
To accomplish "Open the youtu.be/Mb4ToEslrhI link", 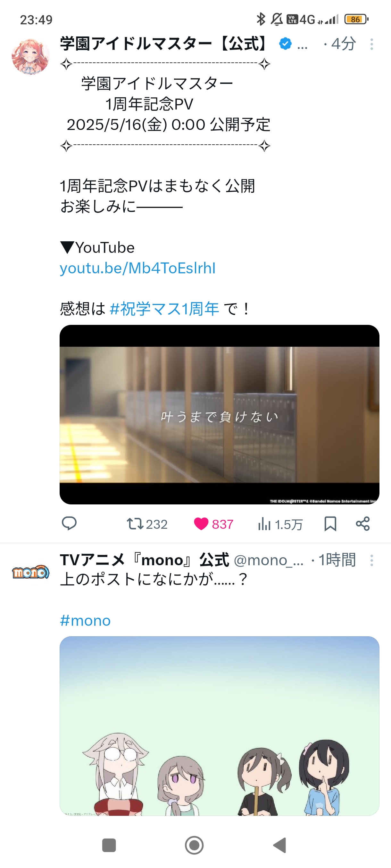I will (x=137, y=268).
